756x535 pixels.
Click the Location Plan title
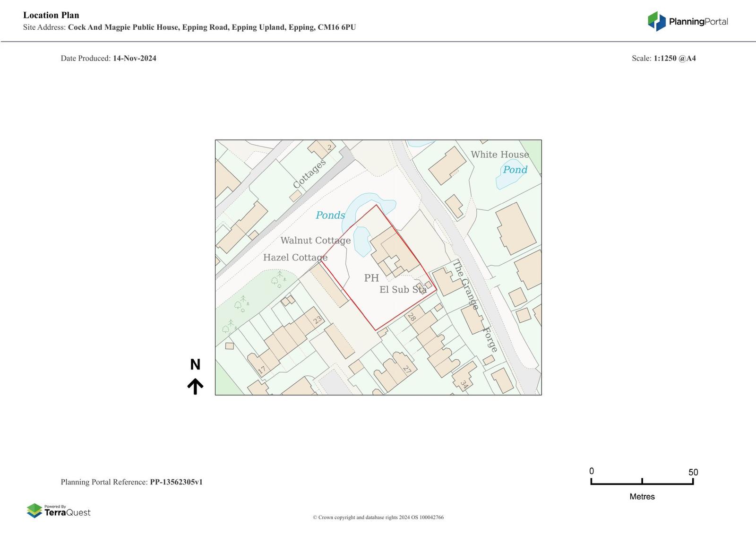51,15
